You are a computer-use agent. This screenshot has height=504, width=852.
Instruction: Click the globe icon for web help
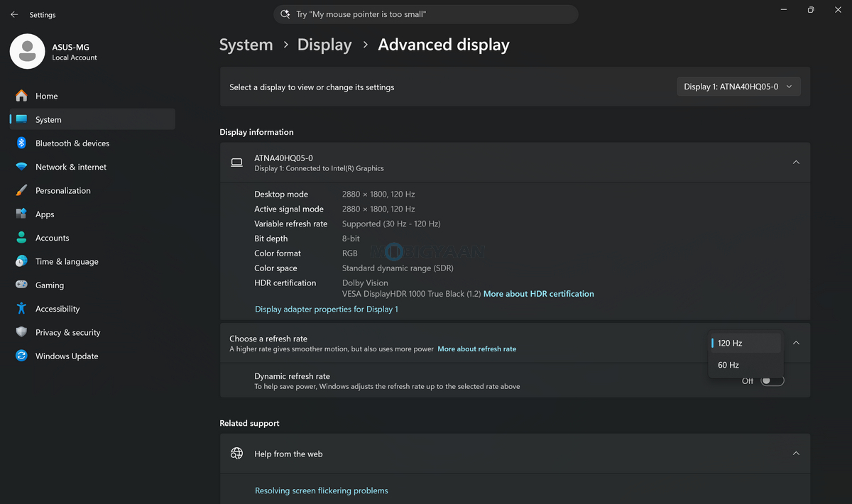pyautogui.click(x=236, y=454)
